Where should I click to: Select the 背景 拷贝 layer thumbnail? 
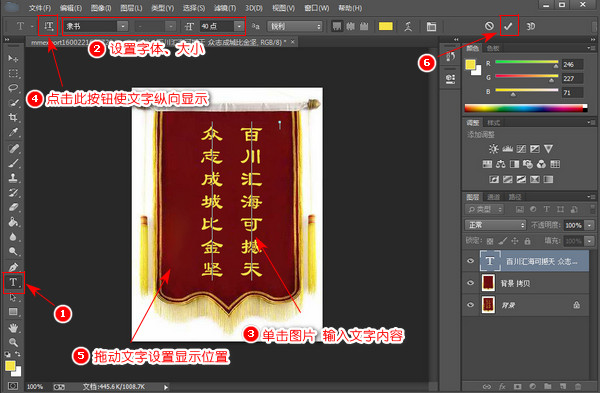pyautogui.click(x=488, y=283)
